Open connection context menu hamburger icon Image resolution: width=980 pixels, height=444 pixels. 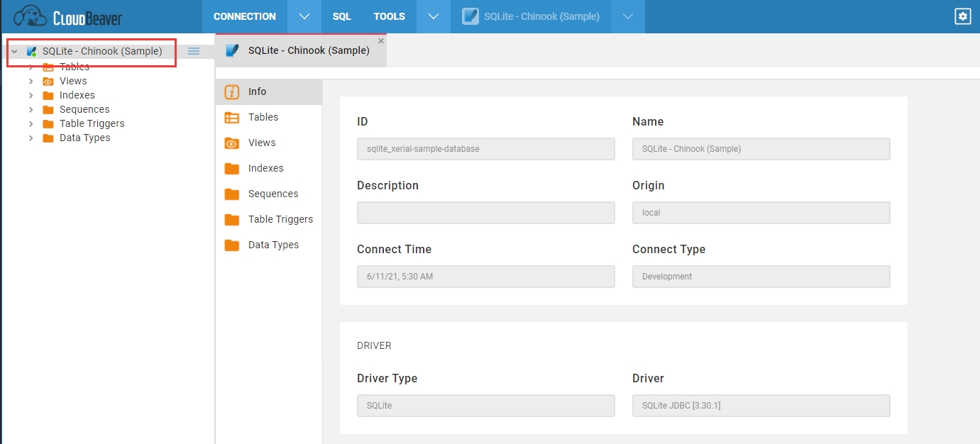click(194, 51)
